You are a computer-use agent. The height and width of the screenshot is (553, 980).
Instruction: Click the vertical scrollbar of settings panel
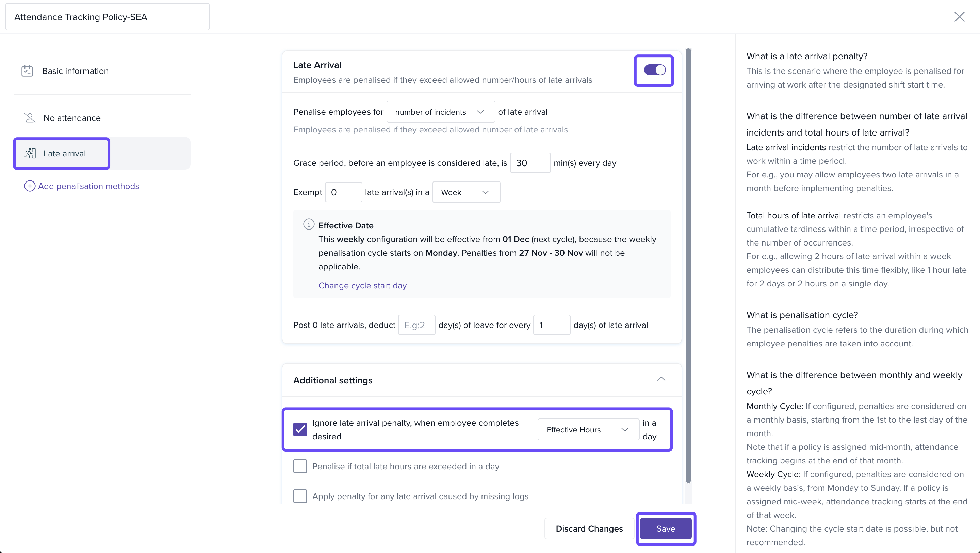click(x=688, y=266)
